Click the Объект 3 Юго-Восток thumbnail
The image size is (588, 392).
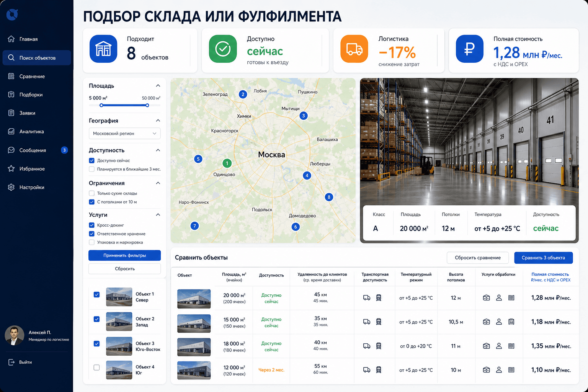(x=119, y=346)
